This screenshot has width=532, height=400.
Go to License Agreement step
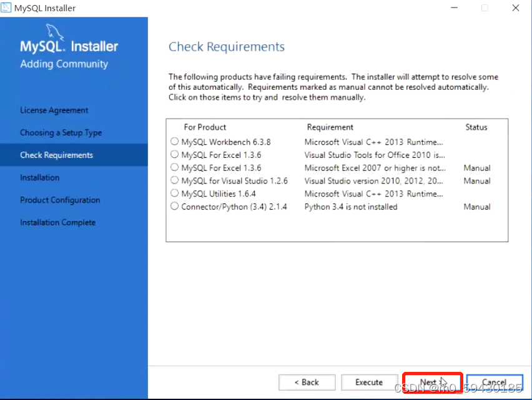[54, 110]
